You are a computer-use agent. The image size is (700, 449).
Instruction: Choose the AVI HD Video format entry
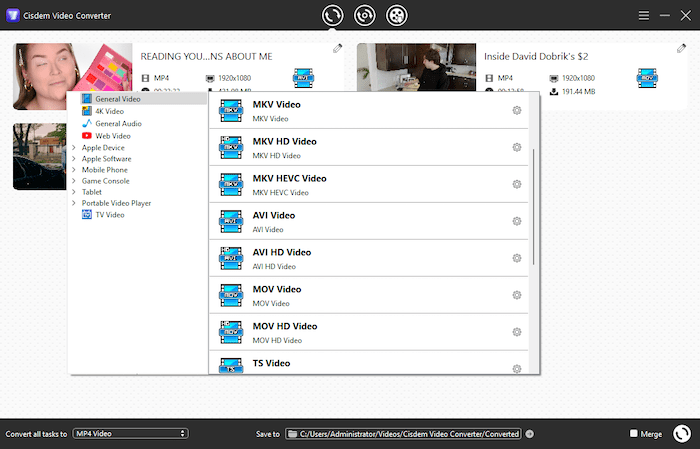coord(369,258)
